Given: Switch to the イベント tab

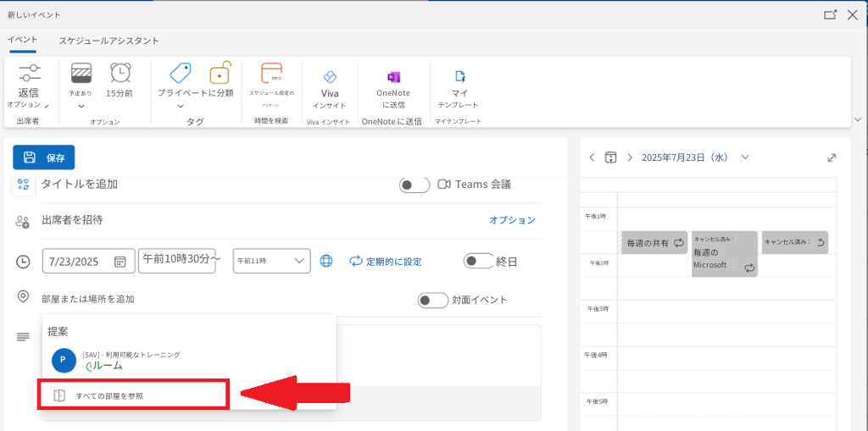Looking at the screenshot, I should (x=23, y=40).
